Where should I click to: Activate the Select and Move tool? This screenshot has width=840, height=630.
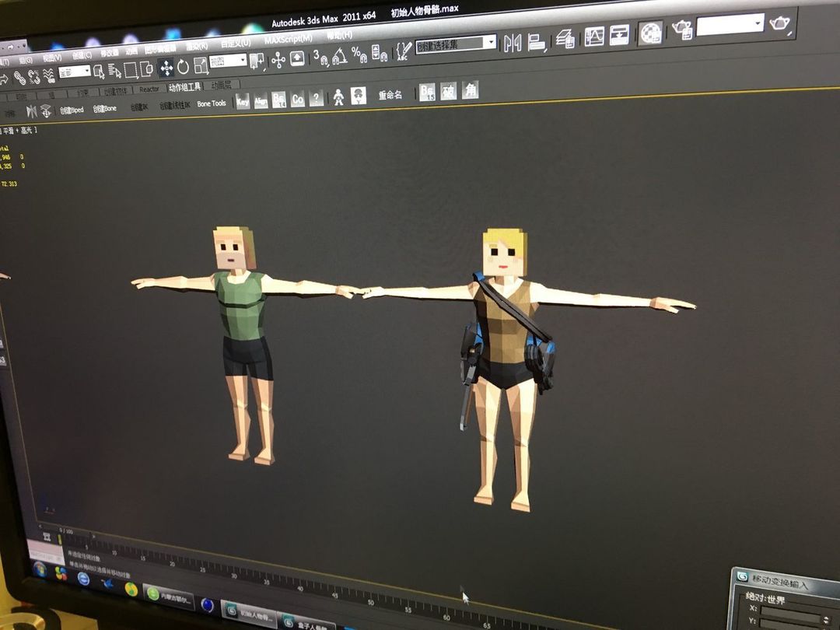pyautogui.click(x=166, y=68)
